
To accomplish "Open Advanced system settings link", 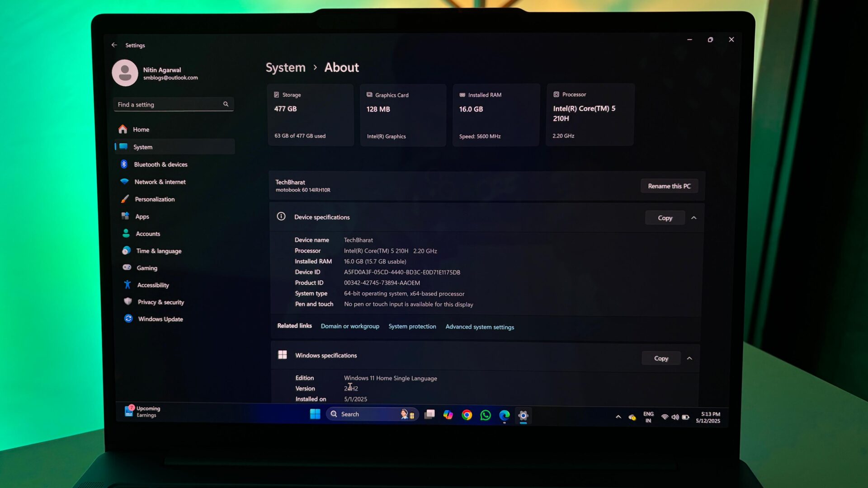I will tap(480, 327).
